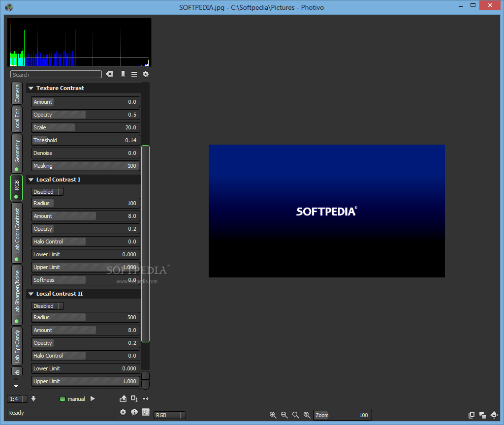This screenshot has height=425, width=504.
Task: Click the stacked folders icon at bottom right
Action: tap(482, 415)
